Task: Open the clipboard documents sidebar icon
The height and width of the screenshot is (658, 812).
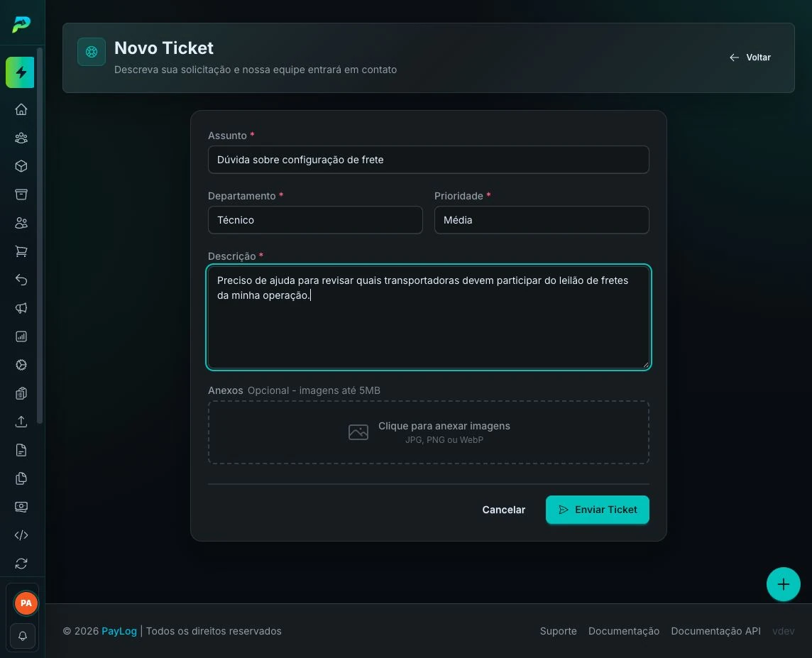Action: click(x=21, y=393)
